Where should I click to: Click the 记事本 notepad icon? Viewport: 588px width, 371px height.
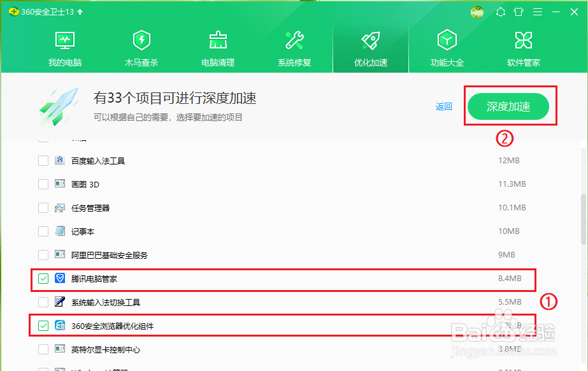(60, 231)
